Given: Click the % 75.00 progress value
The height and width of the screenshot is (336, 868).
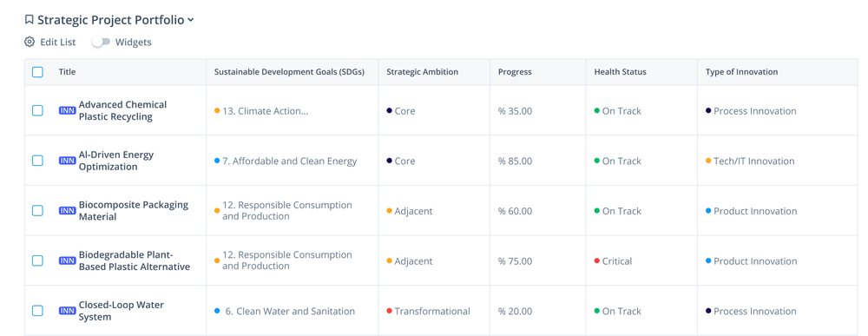Looking at the screenshot, I should 515,260.
